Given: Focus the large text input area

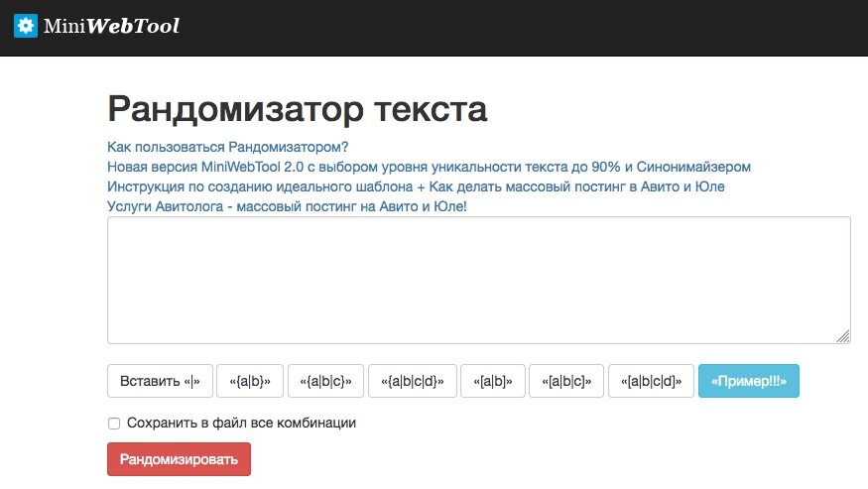Looking at the screenshot, I should 479,281.
